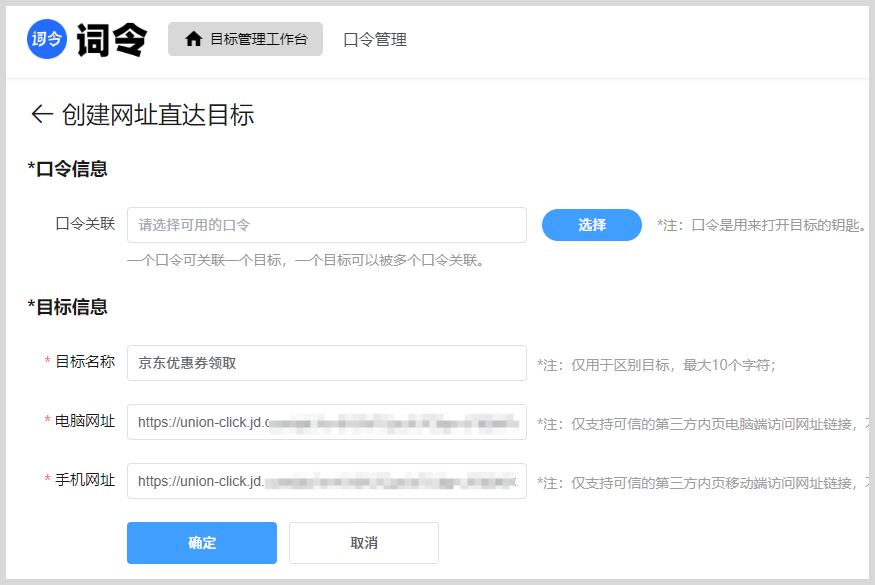The width and height of the screenshot is (875, 585).
Task: Click the 电脑网址 note about 电脑端访问网址链接
Action: [703, 424]
